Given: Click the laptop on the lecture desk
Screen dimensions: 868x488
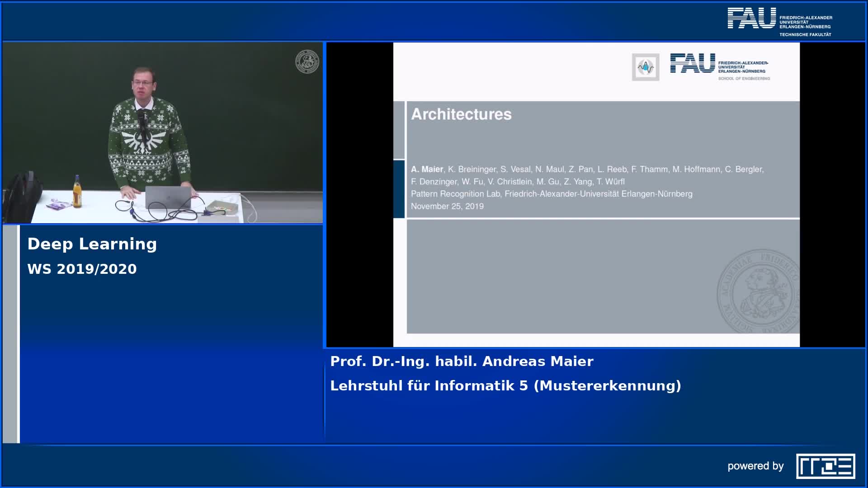Looking at the screenshot, I should [x=168, y=197].
